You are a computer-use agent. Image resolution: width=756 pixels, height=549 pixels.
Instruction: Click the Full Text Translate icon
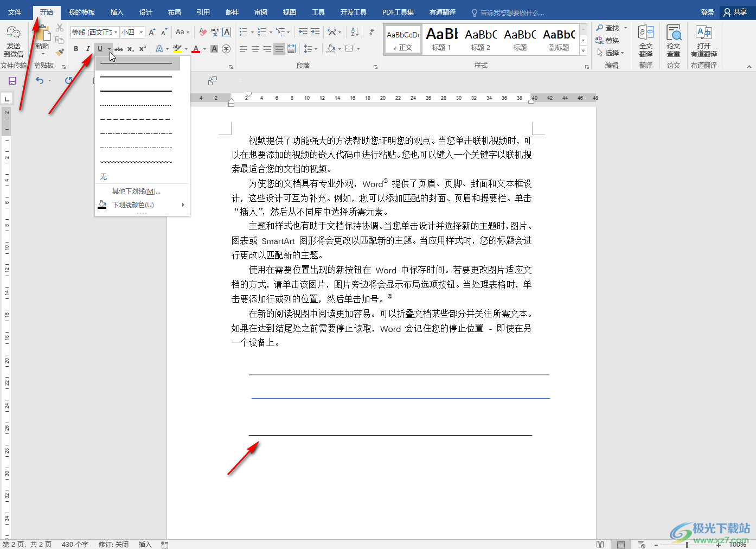coord(645,41)
